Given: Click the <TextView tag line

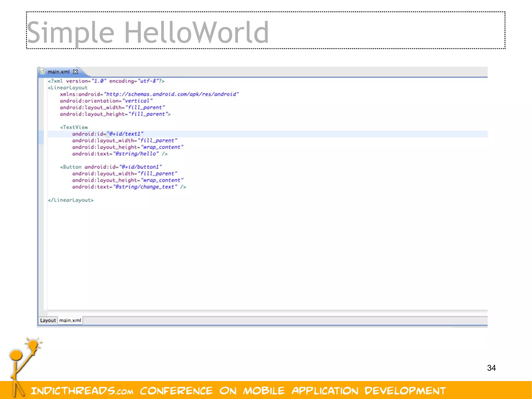Looking at the screenshot, I should click(74, 127).
